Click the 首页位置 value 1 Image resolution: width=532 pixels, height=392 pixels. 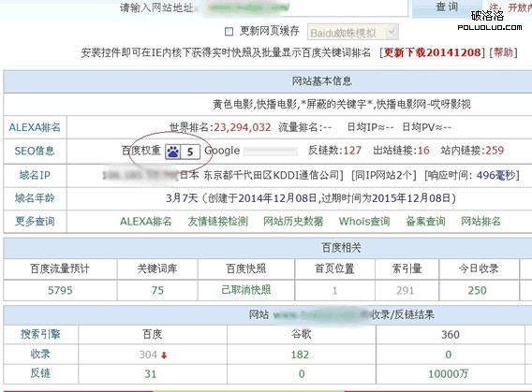point(334,290)
